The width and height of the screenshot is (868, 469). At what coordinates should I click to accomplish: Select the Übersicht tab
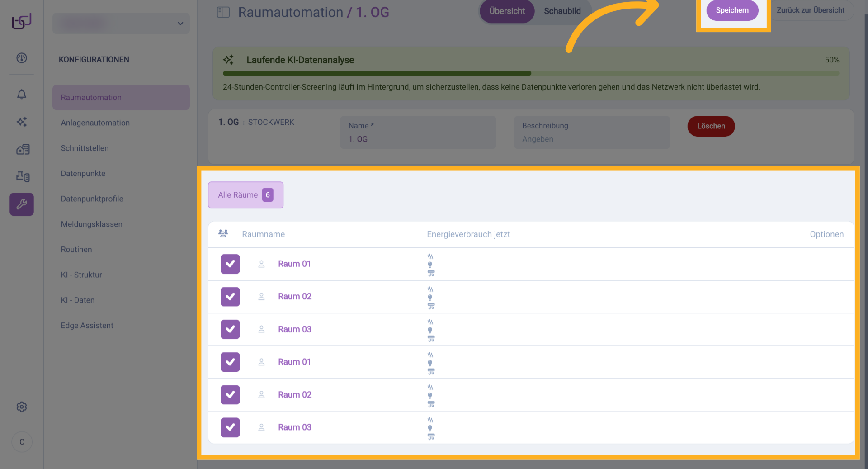pos(507,11)
